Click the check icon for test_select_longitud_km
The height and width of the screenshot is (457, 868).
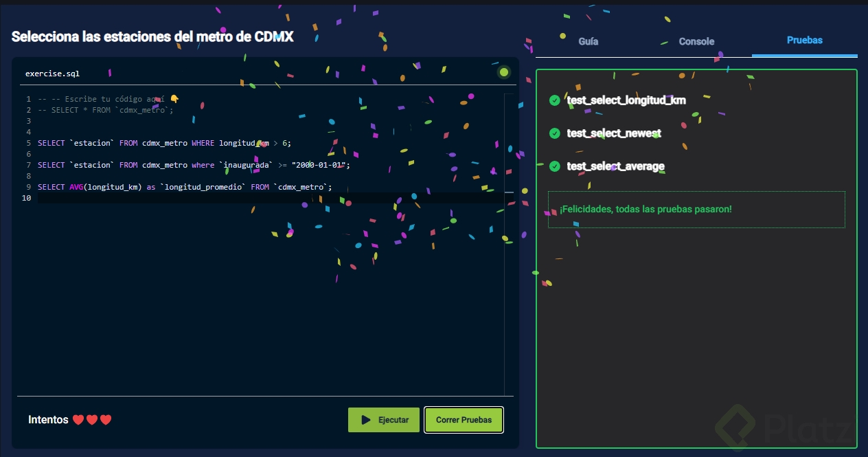[x=555, y=100]
